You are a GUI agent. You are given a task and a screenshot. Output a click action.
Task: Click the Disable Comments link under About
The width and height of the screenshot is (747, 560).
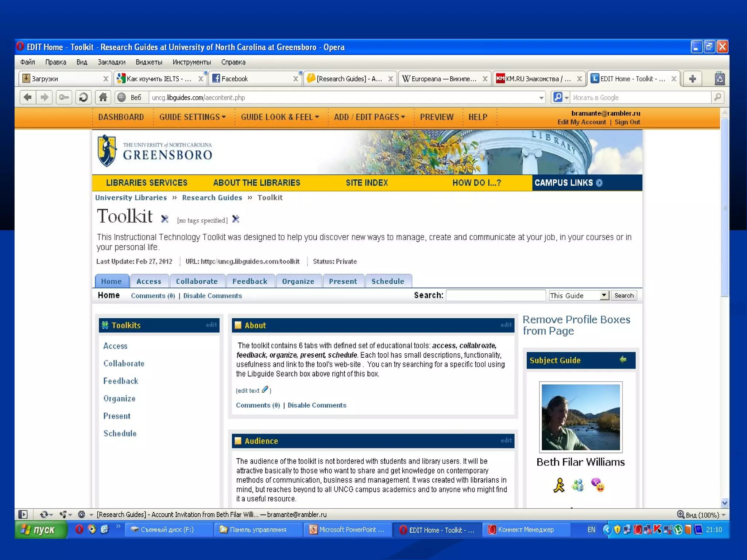317,405
